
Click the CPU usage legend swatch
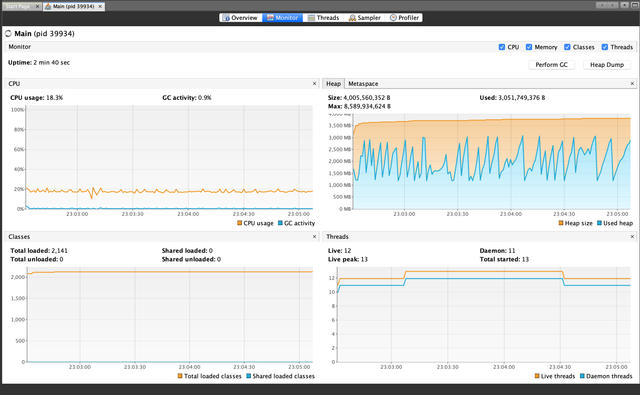click(x=240, y=223)
